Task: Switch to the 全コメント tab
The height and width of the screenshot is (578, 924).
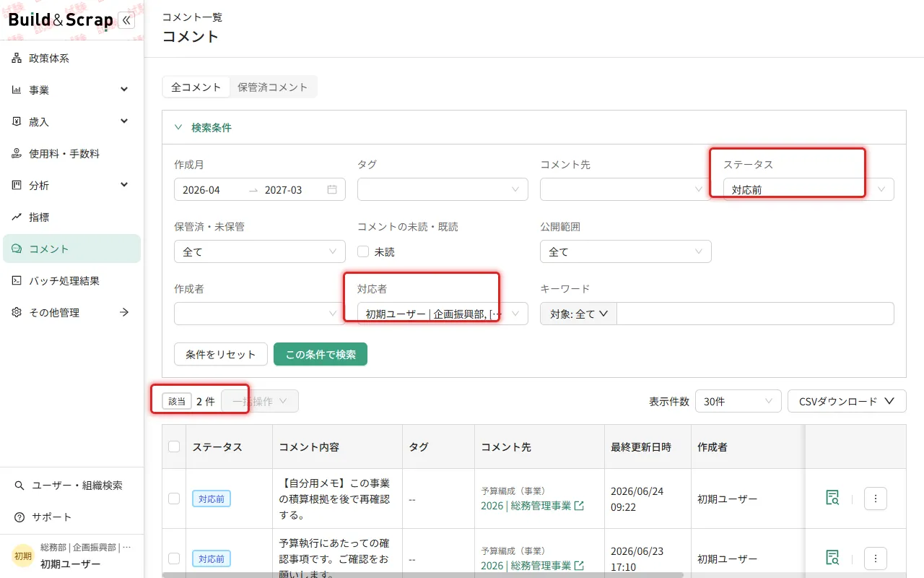Action: tap(196, 87)
